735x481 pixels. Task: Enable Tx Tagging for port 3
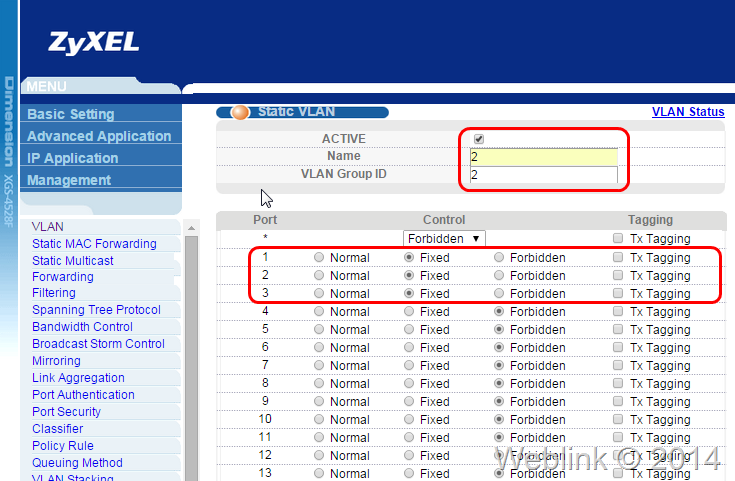(x=618, y=293)
